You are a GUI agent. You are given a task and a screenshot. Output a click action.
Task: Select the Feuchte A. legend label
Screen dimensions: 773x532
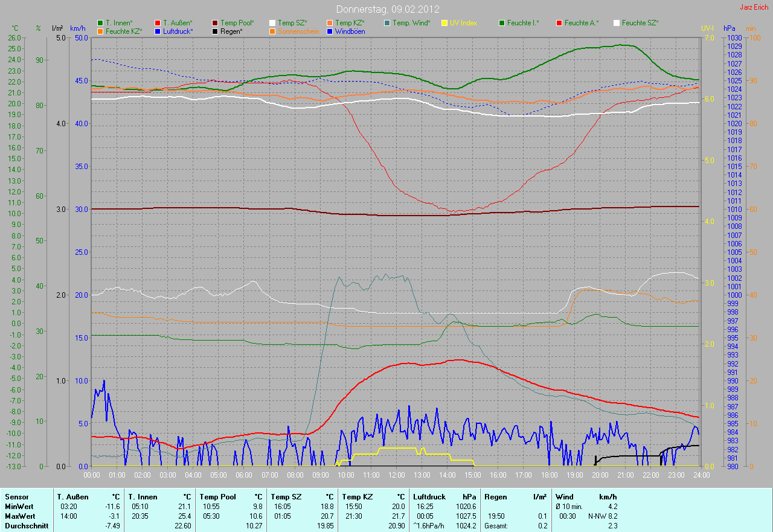[x=582, y=23]
